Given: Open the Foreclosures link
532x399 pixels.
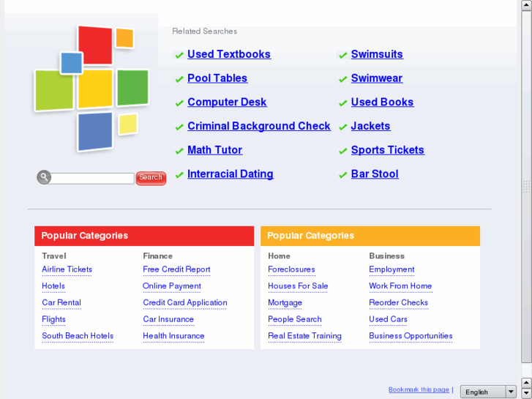Looking at the screenshot, I should click(x=291, y=269).
